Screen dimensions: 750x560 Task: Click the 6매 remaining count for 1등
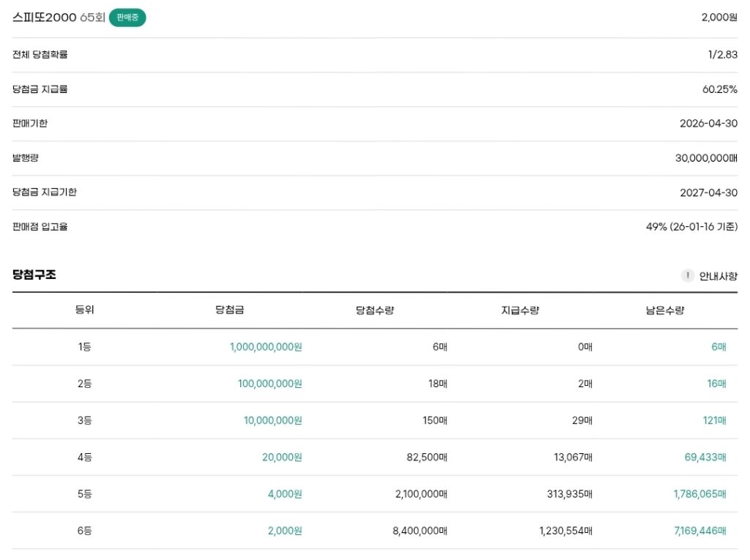[719, 347]
